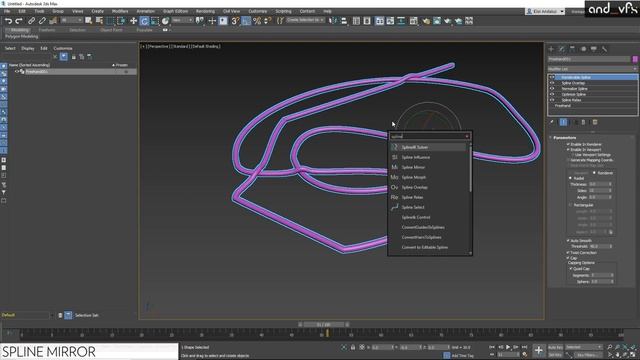Choose Convert to Editable Spline in search list

pos(428,247)
